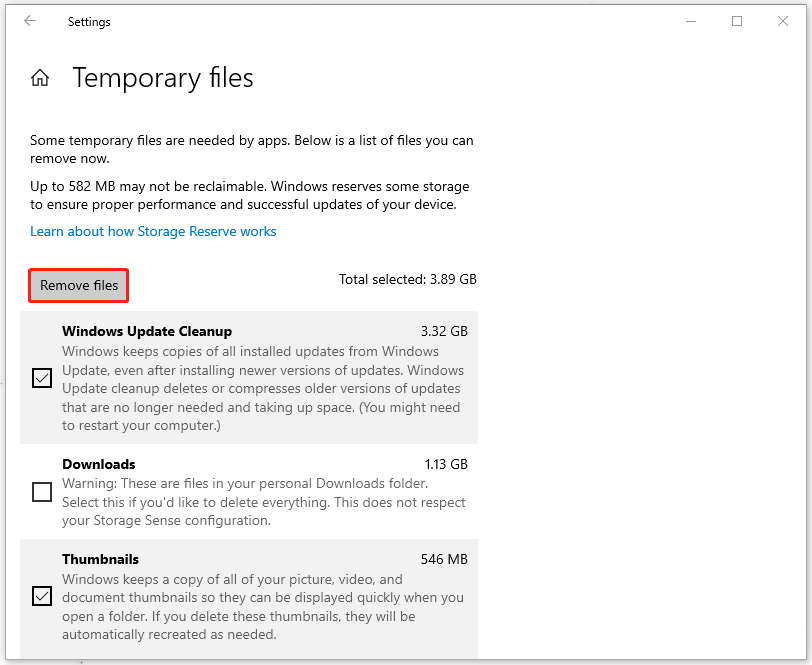812x665 pixels.
Task: Open the Storage Reserve learn more link
Action: [153, 231]
